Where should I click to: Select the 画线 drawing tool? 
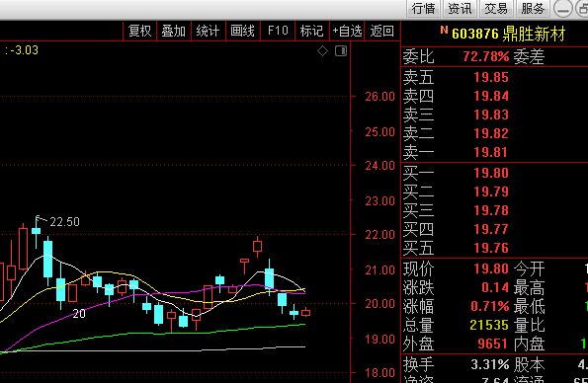point(242,31)
